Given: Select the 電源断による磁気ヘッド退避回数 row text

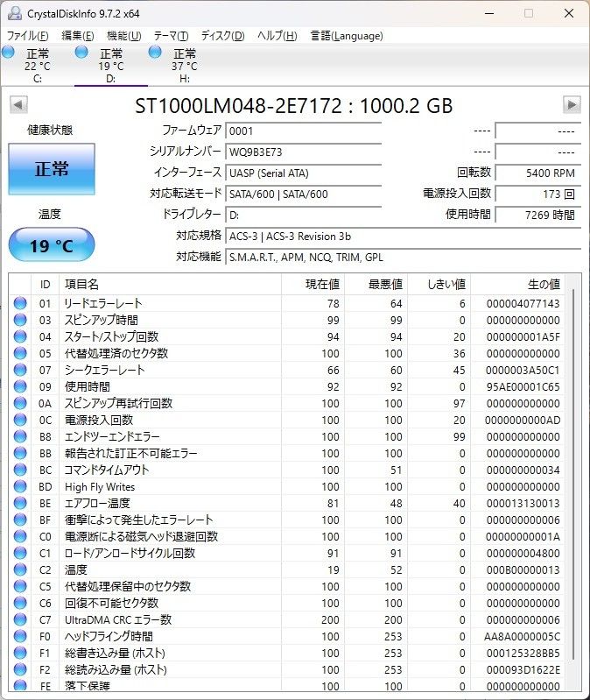Looking at the screenshot, I should pos(141,536).
